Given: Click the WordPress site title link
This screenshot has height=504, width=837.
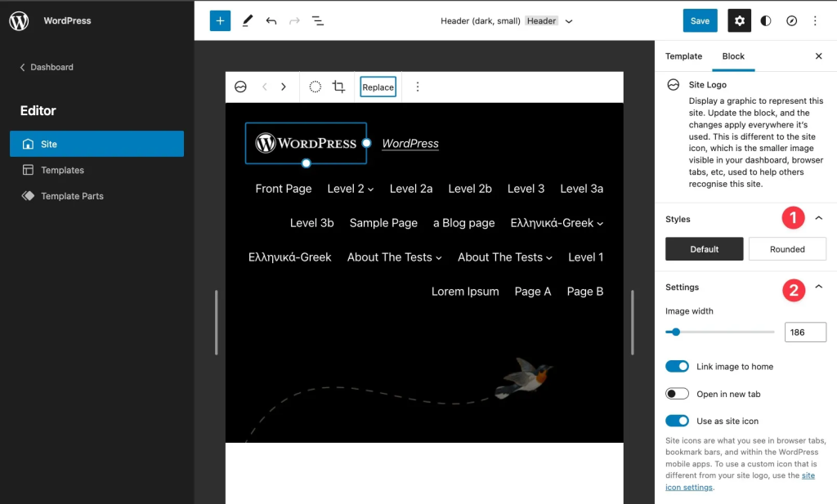Looking at the screenshot, I should (410, 144).
